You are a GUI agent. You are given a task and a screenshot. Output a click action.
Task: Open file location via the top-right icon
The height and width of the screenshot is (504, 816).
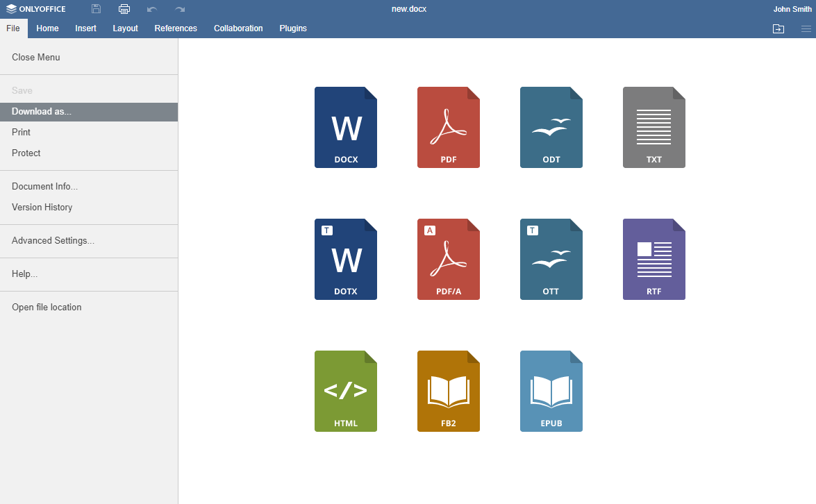coord(778,29)
